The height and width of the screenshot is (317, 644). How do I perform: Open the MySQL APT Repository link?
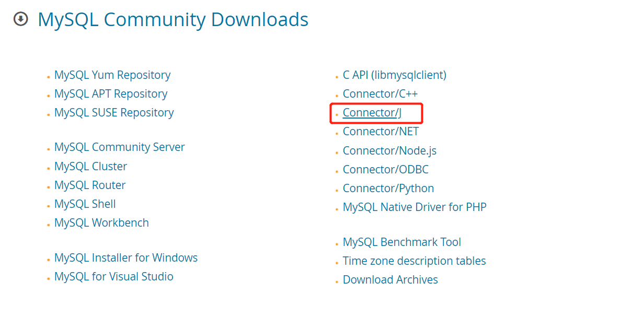111,94
